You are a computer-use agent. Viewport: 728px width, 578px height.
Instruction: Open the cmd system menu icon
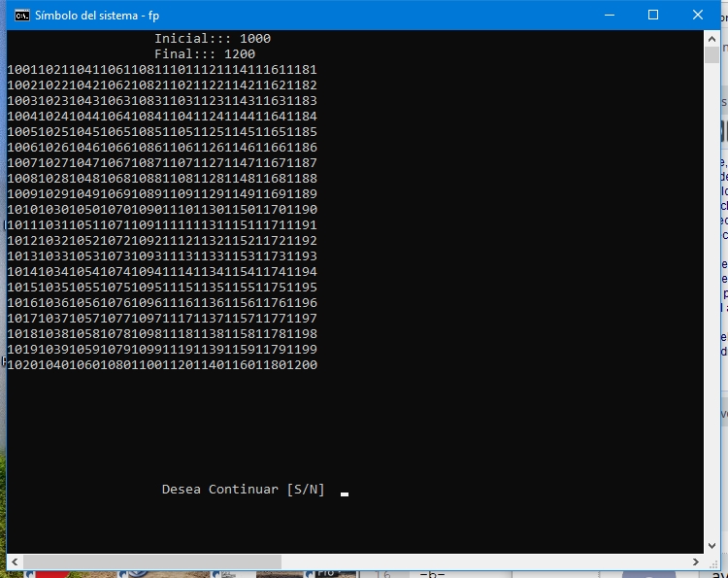[x=21, y=16]
